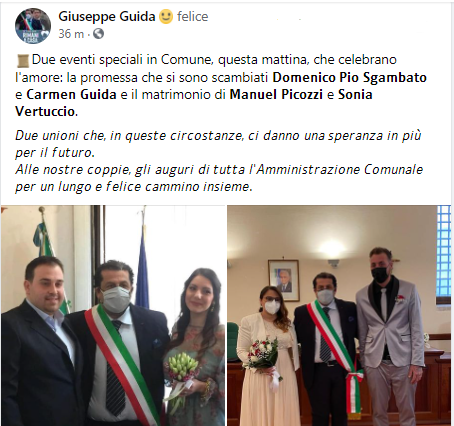Click the blue EU flag in left photo
The width and height of the screenshot is (454, 426).
coord(142,269)
